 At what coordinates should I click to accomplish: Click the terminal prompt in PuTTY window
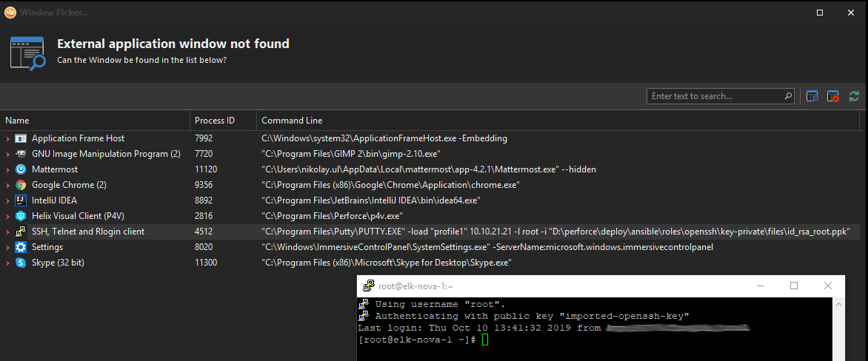point(485,340)
